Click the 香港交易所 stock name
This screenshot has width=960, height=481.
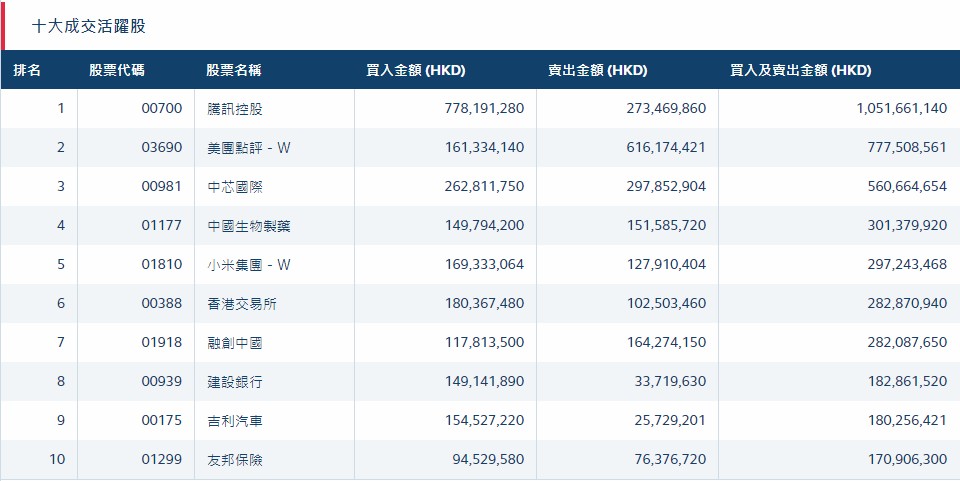[242, 304]
